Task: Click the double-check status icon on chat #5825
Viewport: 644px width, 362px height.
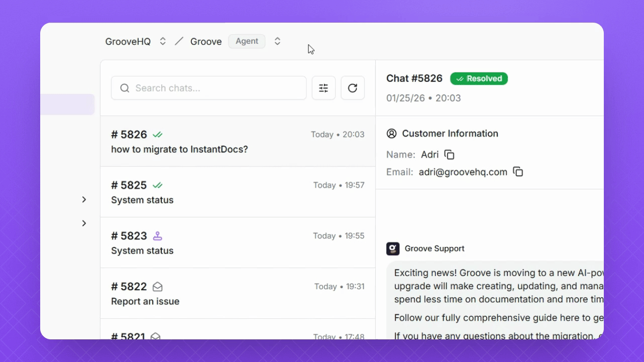Action: [158, 186]
